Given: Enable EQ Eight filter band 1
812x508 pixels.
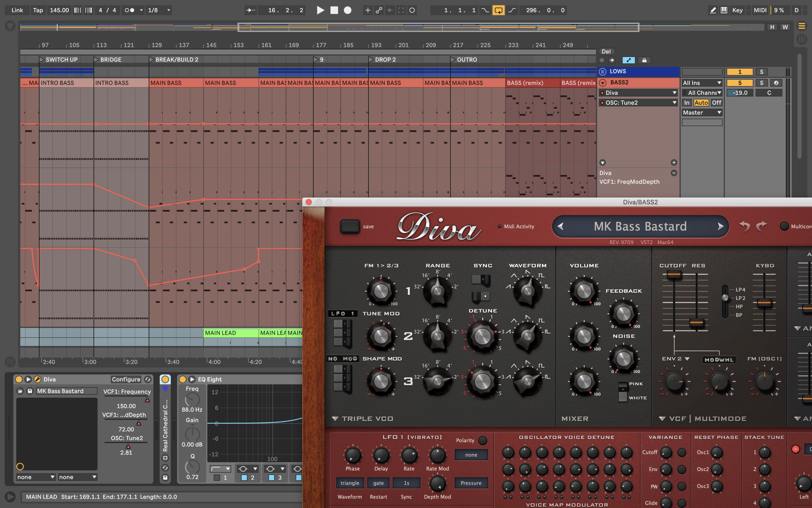Looking at the screenshot, I should (x=217, y=478).
